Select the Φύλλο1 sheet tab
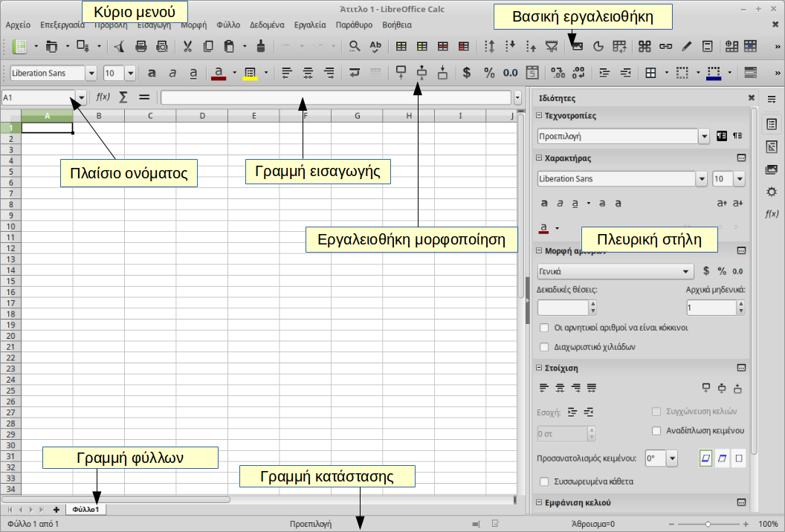Screen dimensions: 785x532 85,510
